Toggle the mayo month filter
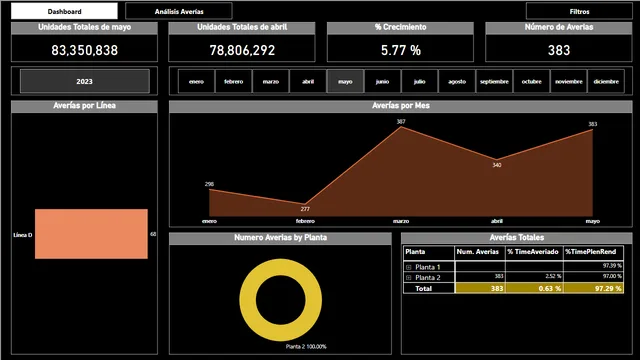This screenshot has height=360, width=640. pyautogui.click(x=345, y=82)
